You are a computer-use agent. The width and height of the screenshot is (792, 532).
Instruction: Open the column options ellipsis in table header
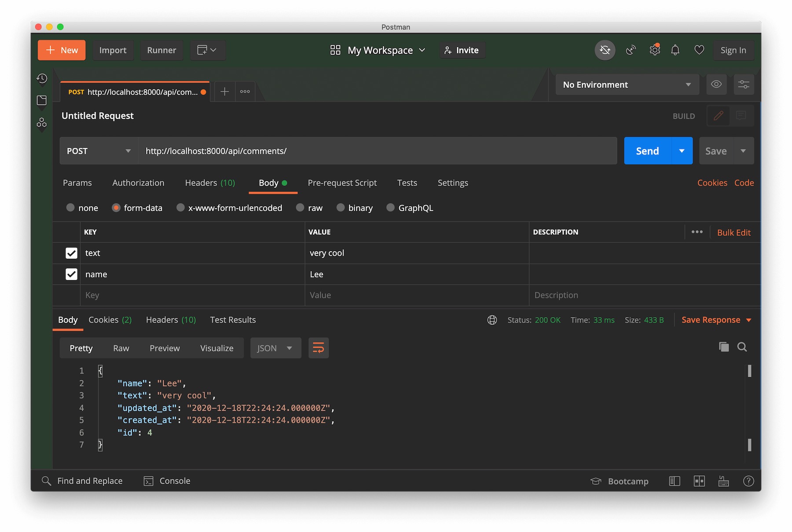click(x=697, y=232)
